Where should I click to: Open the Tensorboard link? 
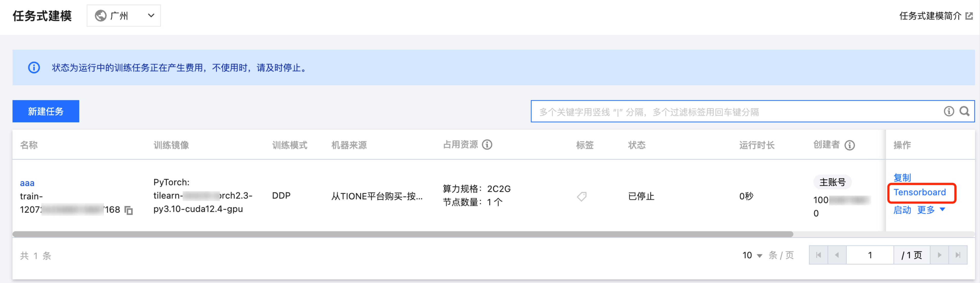click(x=919, y=192)
